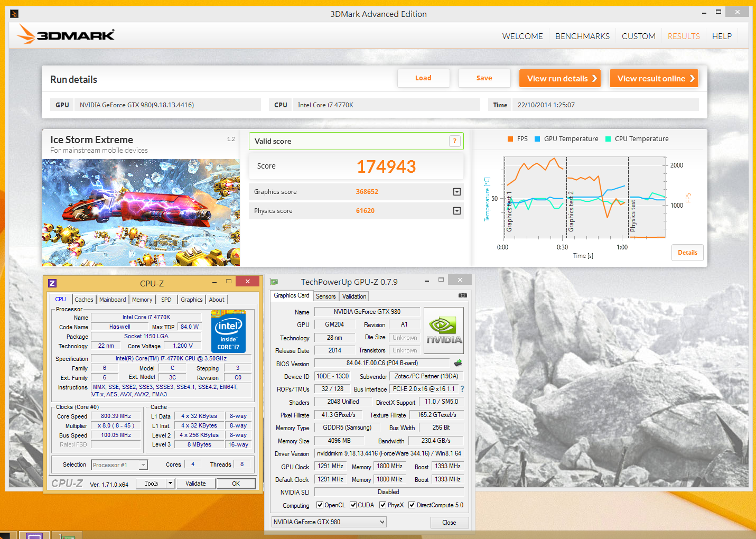This screenshot has height=539, width=756.
Task: Click the NVIDIA SLI Disabled field
Action: (388, 492)
